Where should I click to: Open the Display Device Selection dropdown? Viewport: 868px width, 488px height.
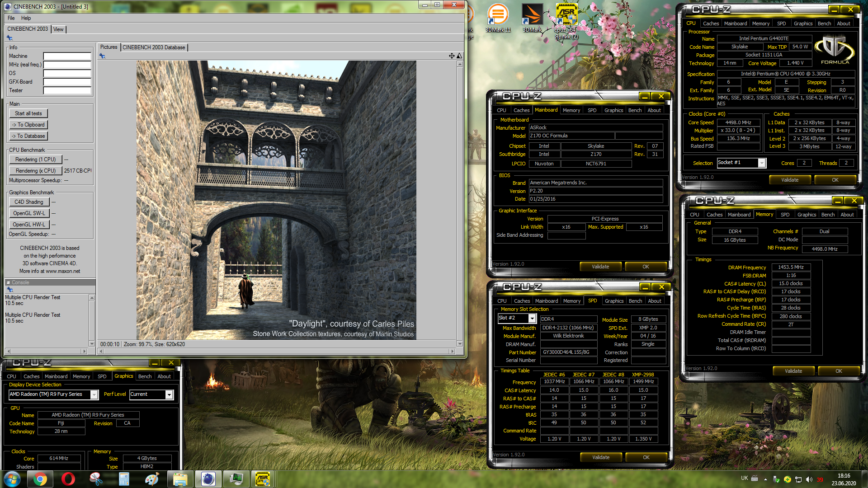coord(94,395)
